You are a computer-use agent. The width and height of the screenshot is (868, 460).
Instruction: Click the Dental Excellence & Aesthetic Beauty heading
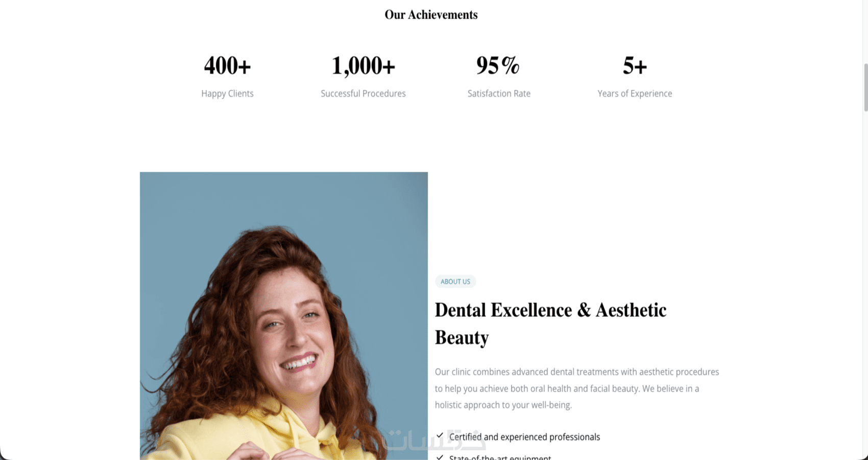click(550, 324)
